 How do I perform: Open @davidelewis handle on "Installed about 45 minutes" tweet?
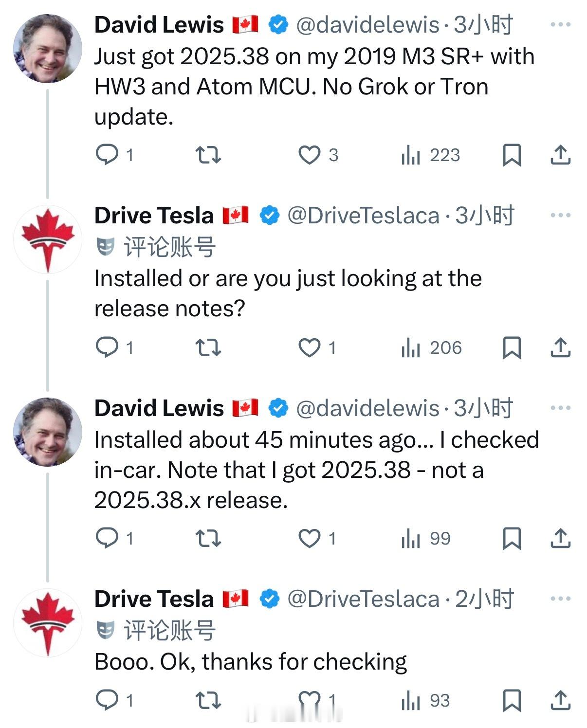[367, 408]
